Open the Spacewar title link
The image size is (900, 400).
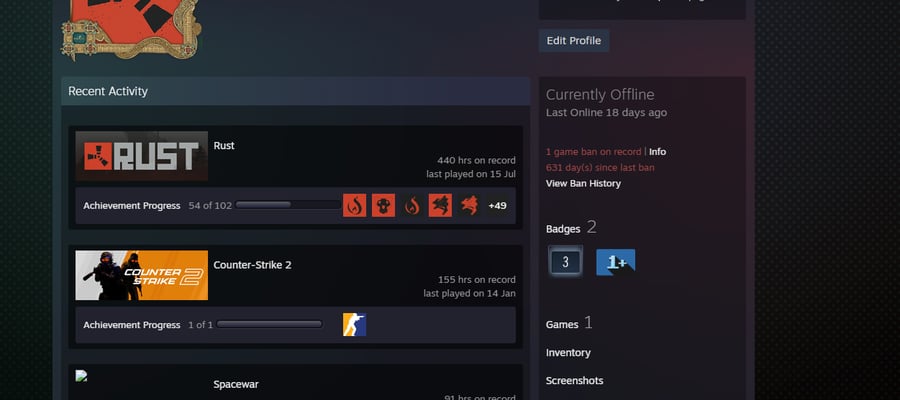(236, 385)
